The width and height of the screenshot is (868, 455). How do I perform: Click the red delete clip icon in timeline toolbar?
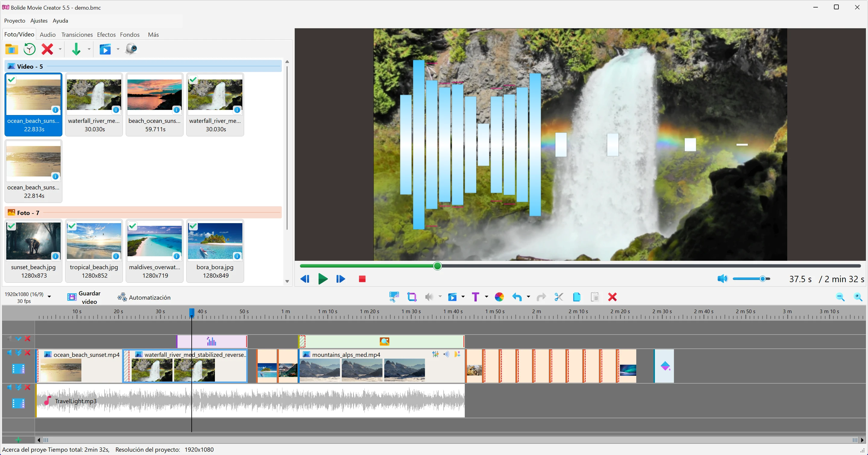(x=612, y=297)
